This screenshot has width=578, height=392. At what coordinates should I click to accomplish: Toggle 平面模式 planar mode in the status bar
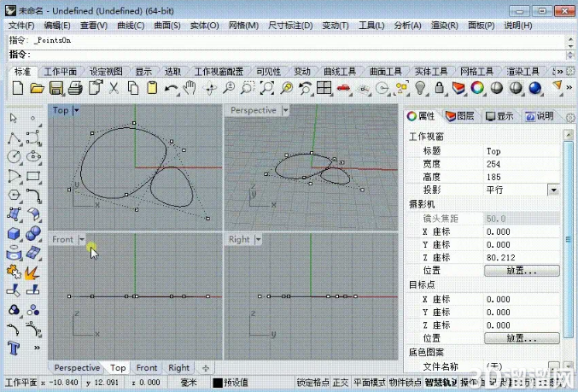coord(369,383)
